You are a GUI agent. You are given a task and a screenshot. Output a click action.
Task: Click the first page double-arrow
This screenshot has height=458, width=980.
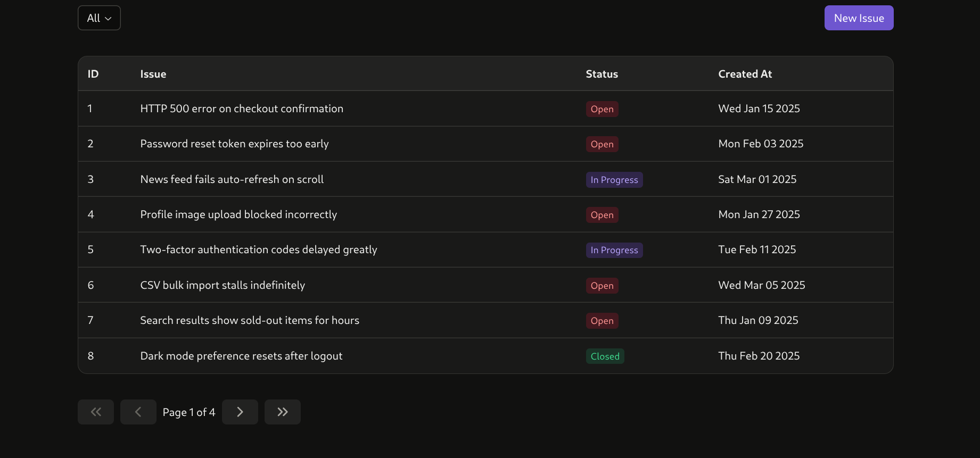(x=96, y=412)
